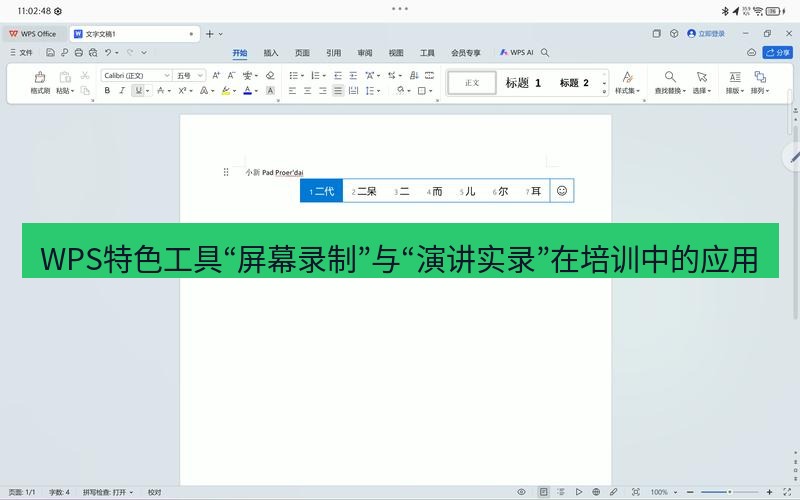800x500 pixels.
Task: Click the cloud sync icon near Share
Action: click(752, 53)
